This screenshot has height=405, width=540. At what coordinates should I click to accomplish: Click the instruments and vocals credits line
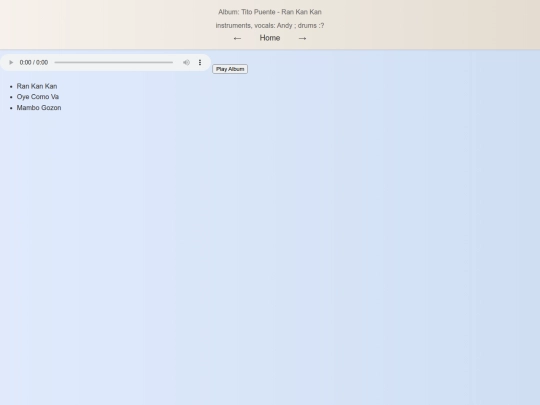point(270,25)
